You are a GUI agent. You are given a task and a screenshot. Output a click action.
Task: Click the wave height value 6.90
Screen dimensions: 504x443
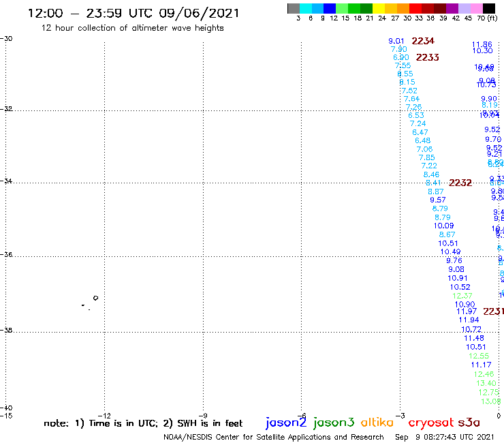coord(401,57)
